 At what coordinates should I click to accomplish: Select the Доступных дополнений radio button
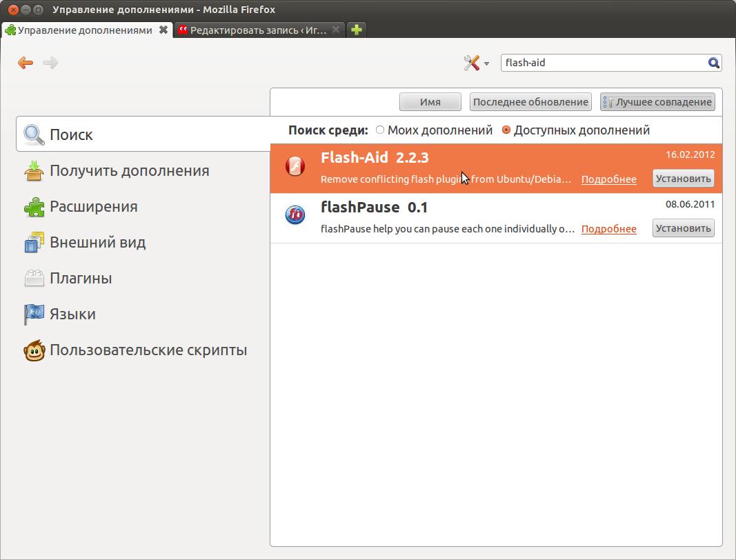(506, 130)
